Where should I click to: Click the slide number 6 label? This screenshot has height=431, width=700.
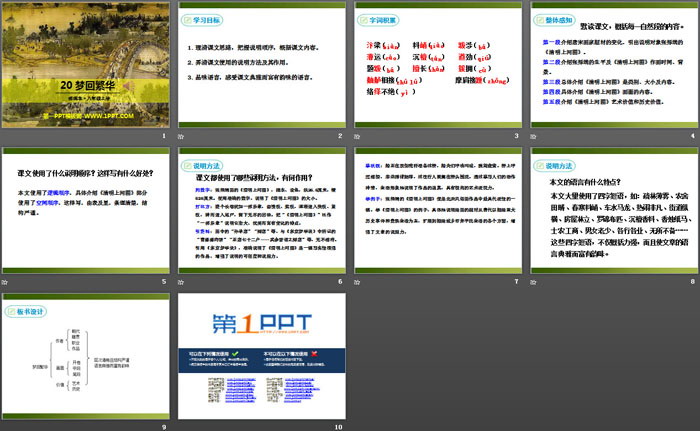pos(340,281)
